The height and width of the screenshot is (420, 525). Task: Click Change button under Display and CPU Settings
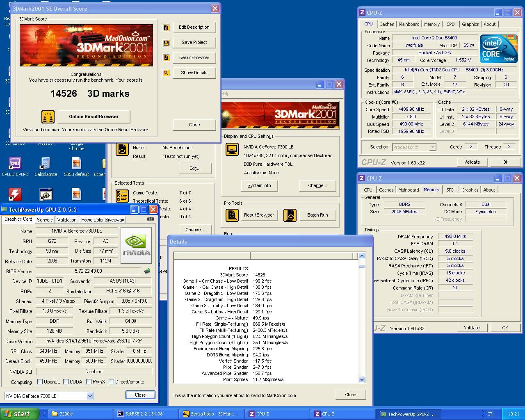click(317, 186)
